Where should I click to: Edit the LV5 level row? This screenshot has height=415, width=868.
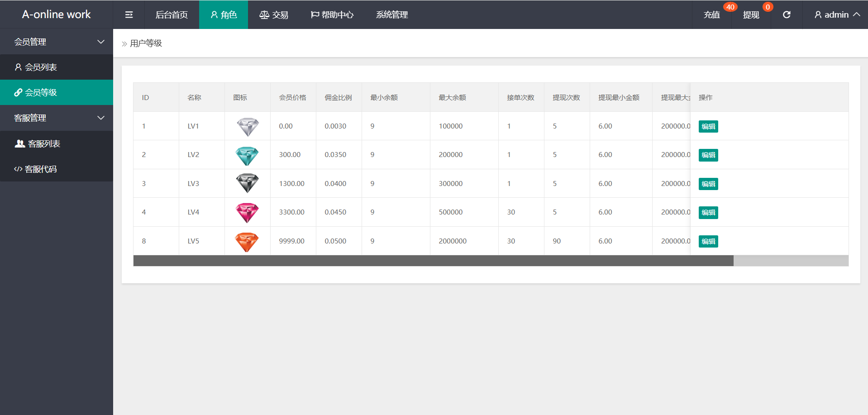(x=708, y=242)
